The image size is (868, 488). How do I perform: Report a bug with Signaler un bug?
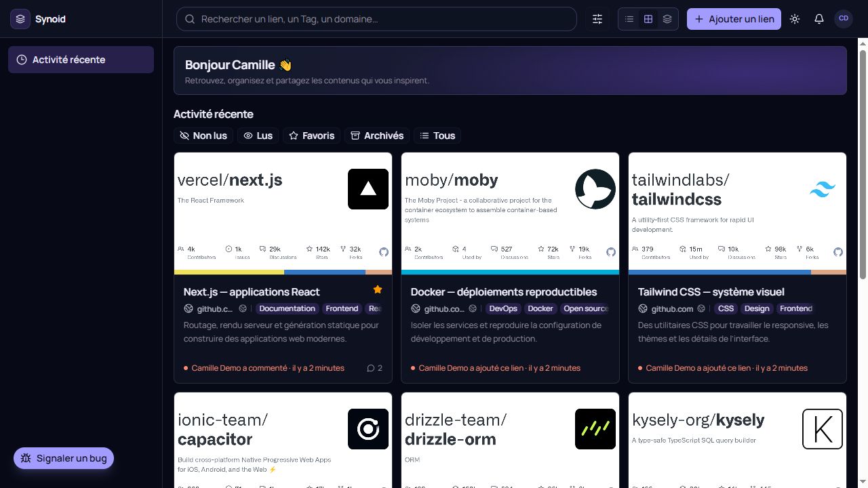tap(64, 458)
